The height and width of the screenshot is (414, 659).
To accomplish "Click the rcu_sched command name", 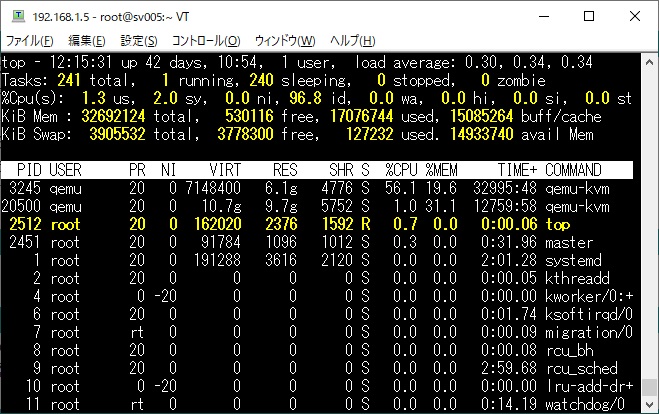I will [x=582, y=369].
